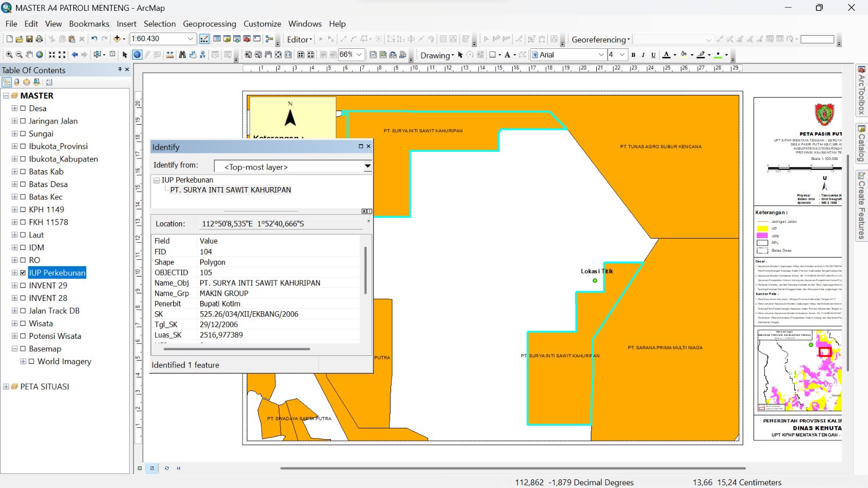Image resolution: width=868 pixels, height=488 pixels.
Task: Open the ModelBuilder window icon
Action: tap(269, 39)
